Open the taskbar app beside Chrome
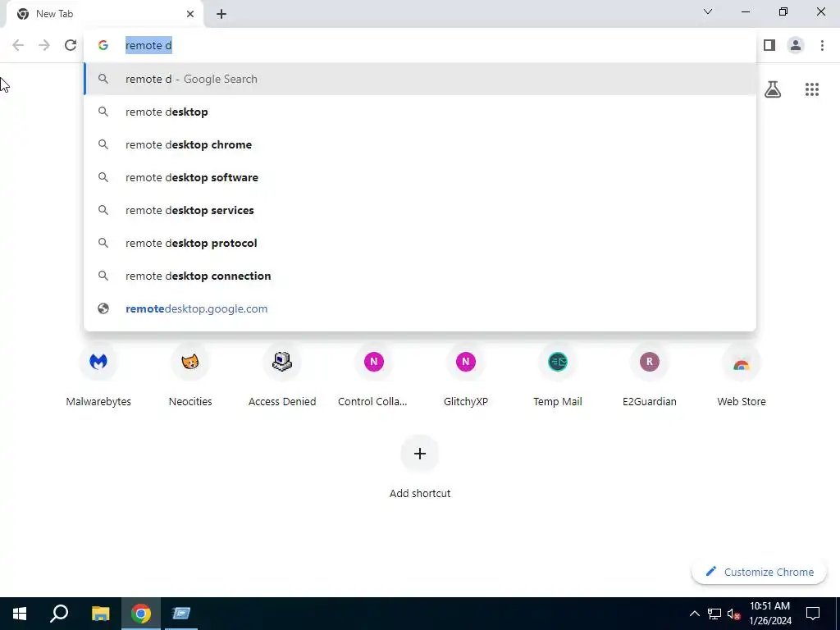 tap(181, 614)
